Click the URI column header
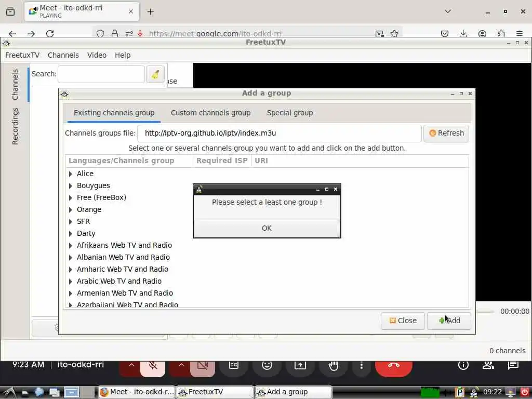The width and height of the screenshot is (532, 399). point(360,161)
